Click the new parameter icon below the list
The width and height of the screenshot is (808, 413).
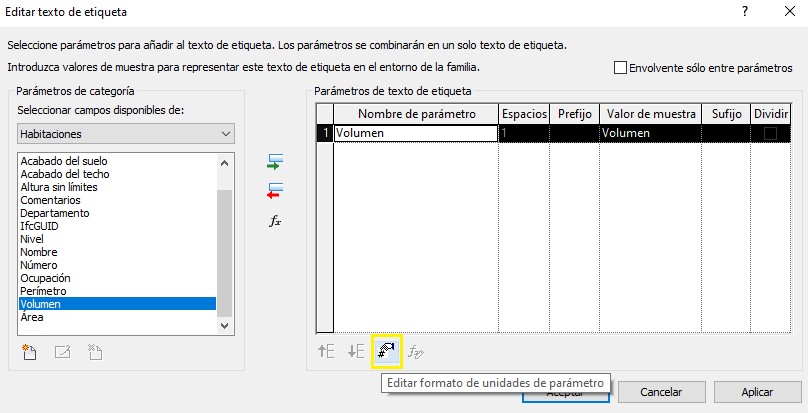(31, 351)
